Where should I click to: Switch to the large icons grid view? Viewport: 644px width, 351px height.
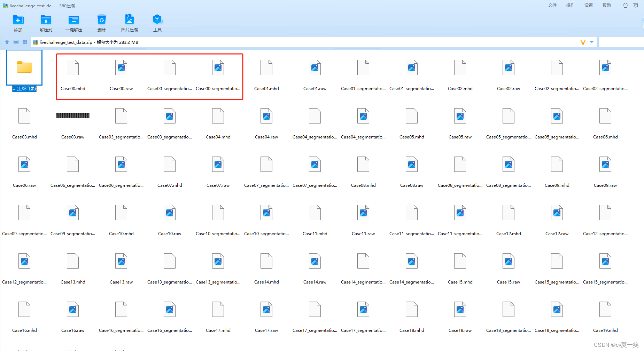point(25,42)
